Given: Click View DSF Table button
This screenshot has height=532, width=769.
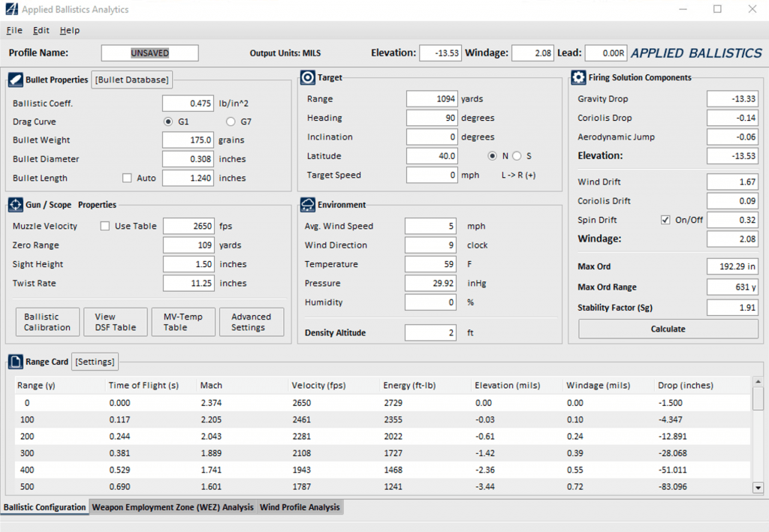Looking at the screenshot, I should point(115,322).
